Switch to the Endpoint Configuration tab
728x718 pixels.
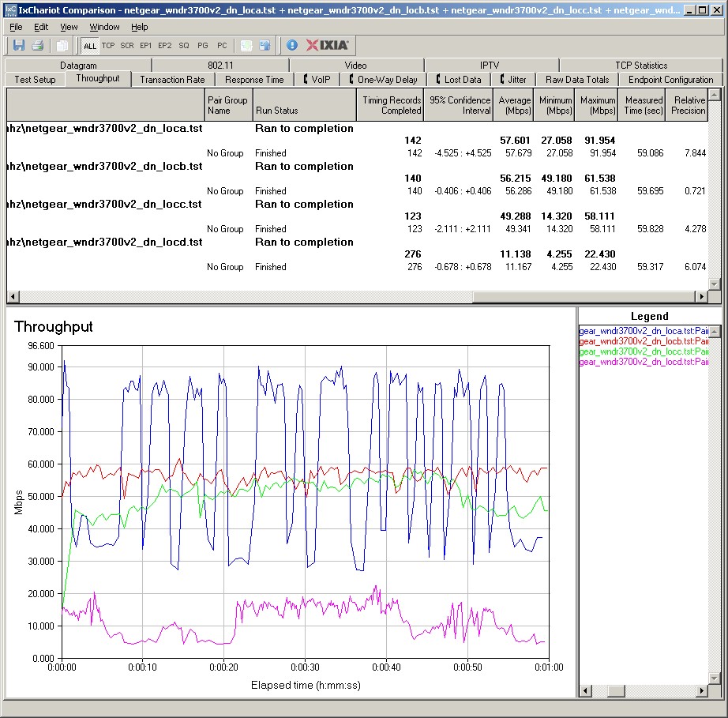click(670, 80)
